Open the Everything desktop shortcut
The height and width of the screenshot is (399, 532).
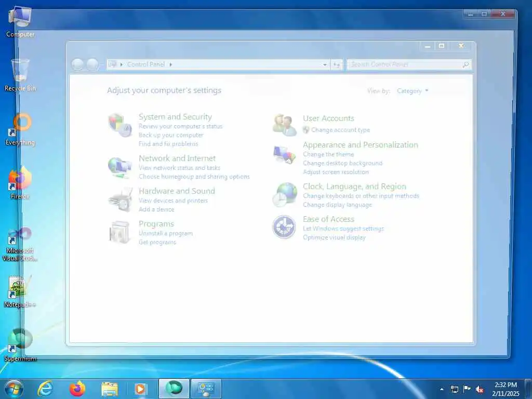coord(20,129)
